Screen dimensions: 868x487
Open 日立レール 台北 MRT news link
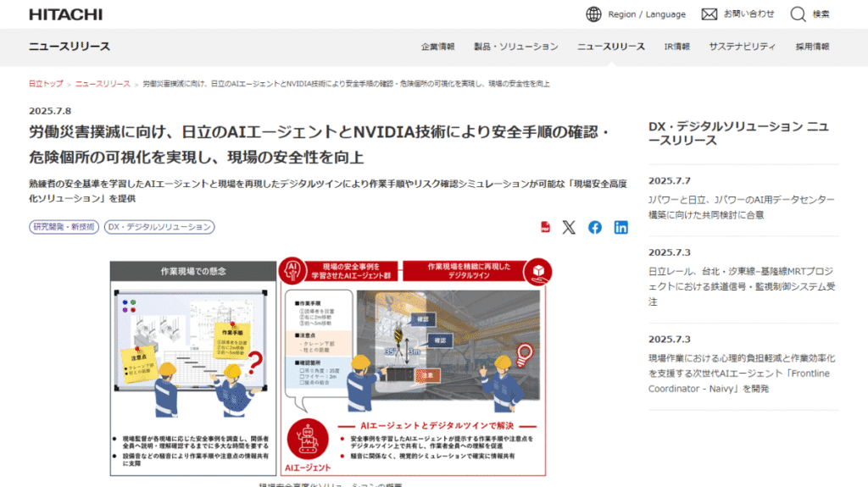[742, 286]
